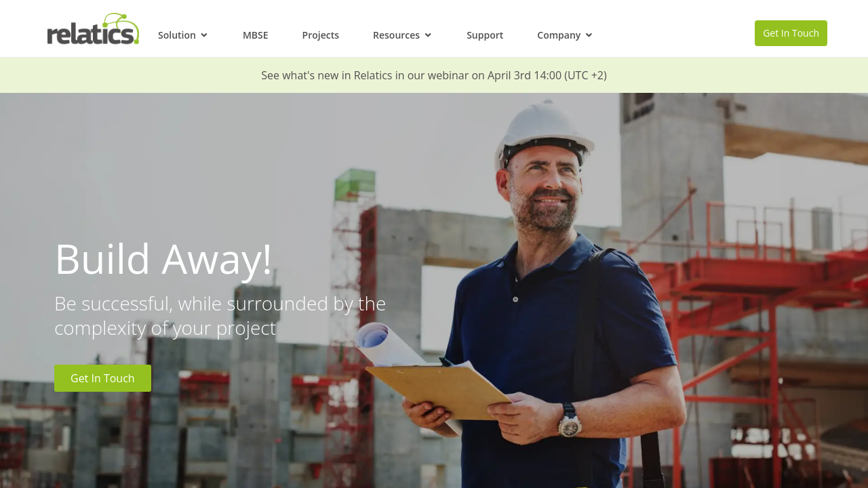Open the Company menu label
The width and height of the screenshot is (868, 488).
tap(559, 35)
